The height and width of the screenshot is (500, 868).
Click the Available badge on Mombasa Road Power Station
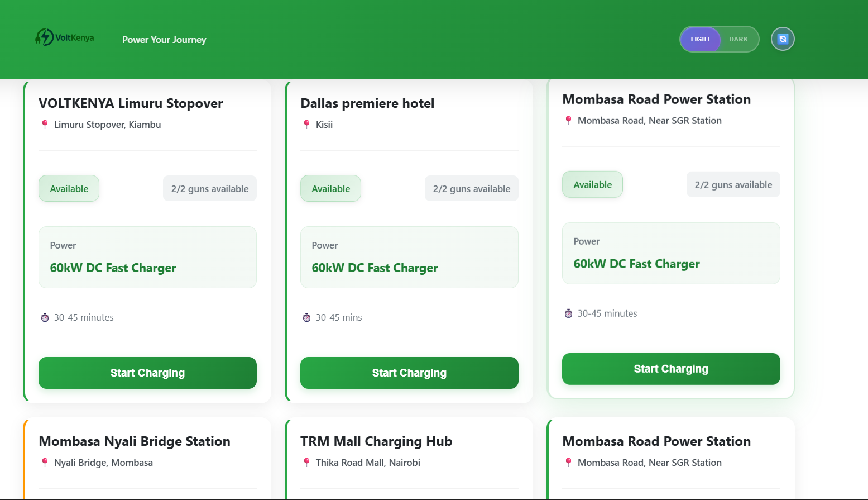592,184
